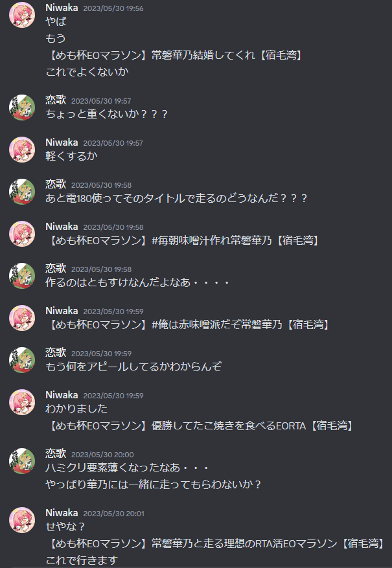Click 恋歌's avatar on 電180 message
Image resolution: width=392 pixels, height=568 pixels.
(22, 192)
